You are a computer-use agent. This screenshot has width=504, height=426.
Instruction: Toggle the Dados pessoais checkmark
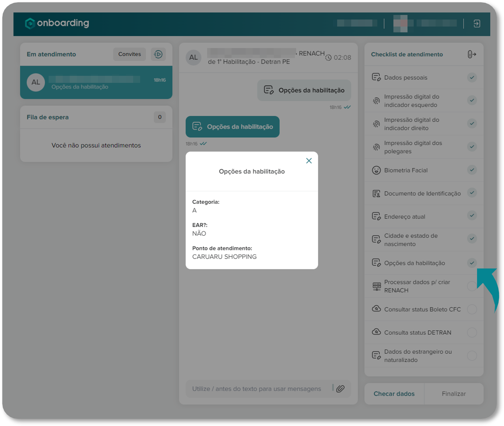pos(472,77)
